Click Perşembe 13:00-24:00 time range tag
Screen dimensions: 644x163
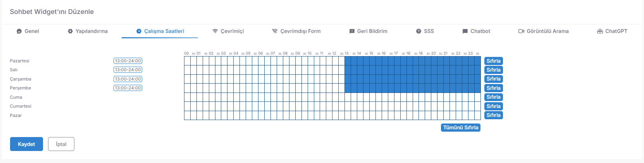coord(128,88)
